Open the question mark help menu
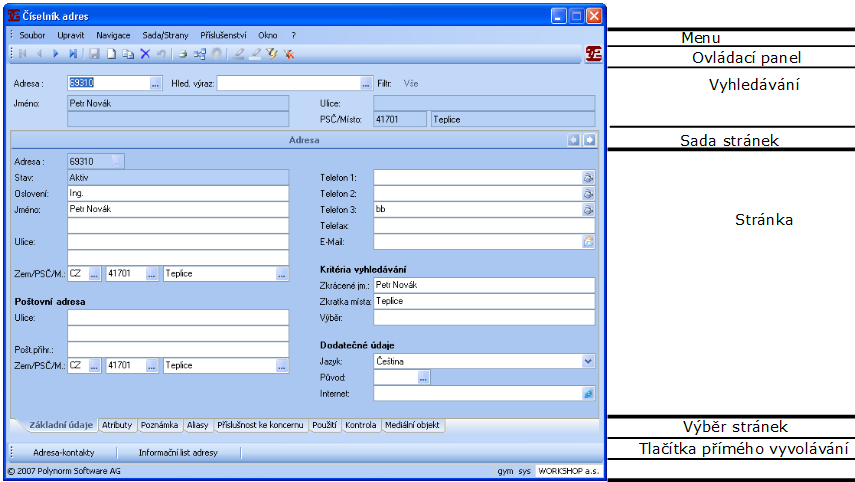Screen dimensions: 855x482 293,35
